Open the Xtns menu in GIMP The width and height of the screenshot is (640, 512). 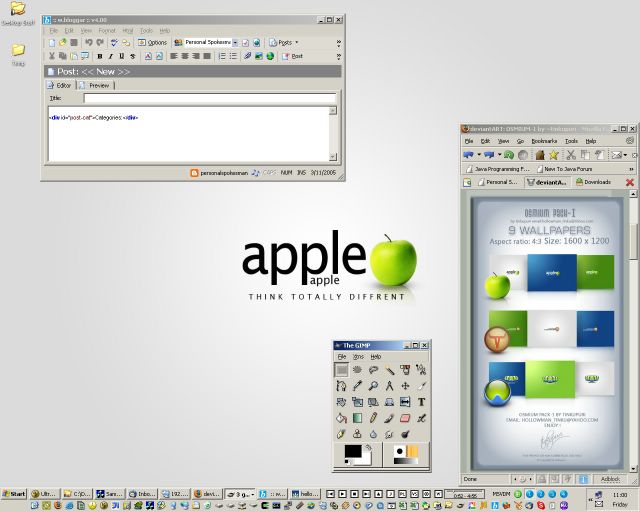pyautogui.click(x=358, y=356)
